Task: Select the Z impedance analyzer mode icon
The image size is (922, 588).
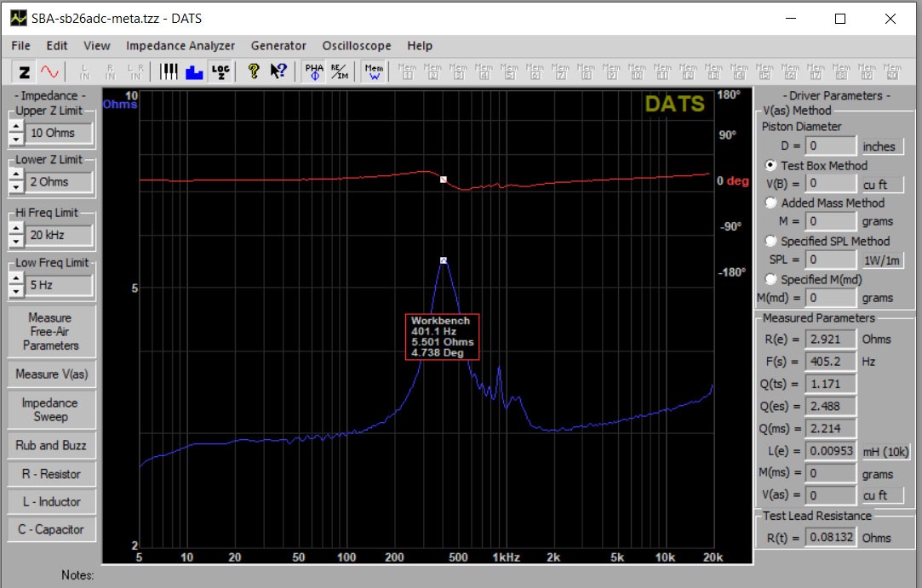Action: pyautogui.click(x=24, y=71)
